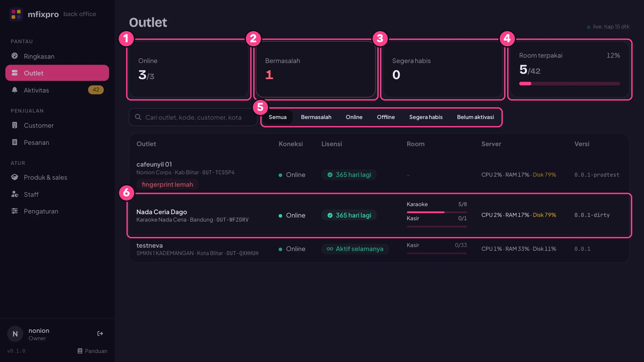Go to Pesanan in the sidebar
The image size is (644, 362).
coord(57,142)
